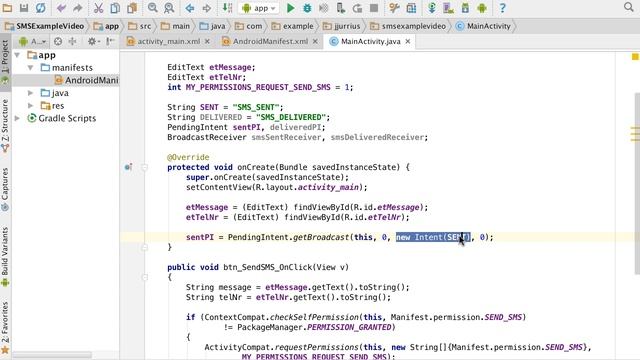
Task: Click the Synchronize refresh icon
Action: (x=40, y=8)
